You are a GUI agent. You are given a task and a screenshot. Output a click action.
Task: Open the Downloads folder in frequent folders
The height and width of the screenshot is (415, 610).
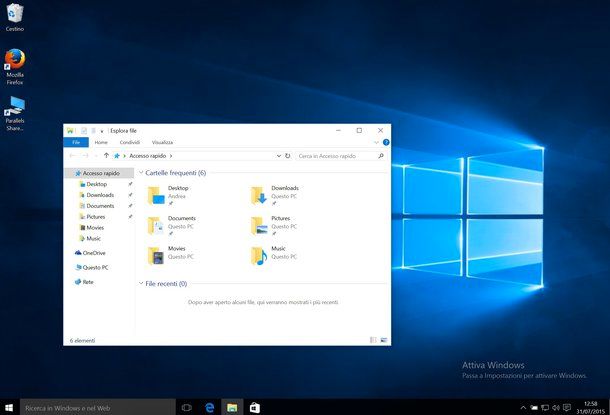click(258, 194)
